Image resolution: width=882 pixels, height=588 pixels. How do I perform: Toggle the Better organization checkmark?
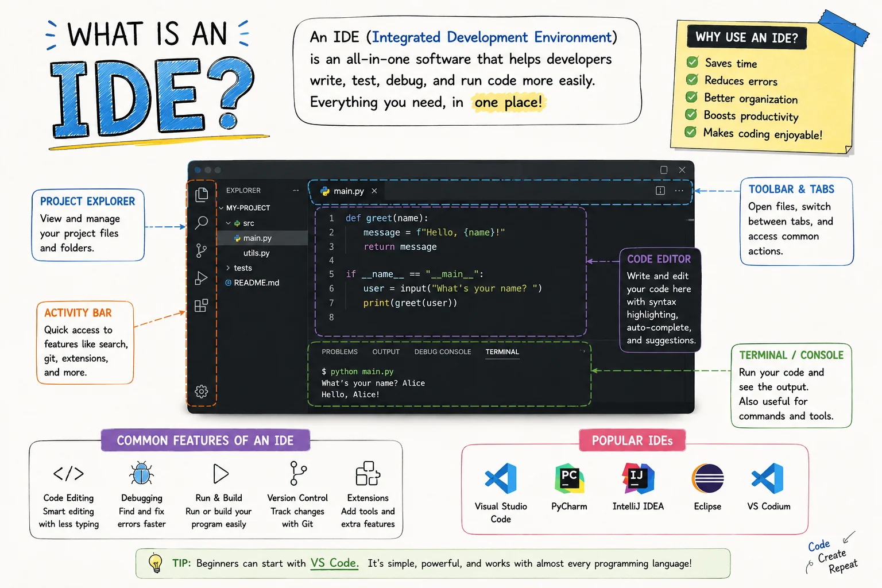(x=691, y=97)
